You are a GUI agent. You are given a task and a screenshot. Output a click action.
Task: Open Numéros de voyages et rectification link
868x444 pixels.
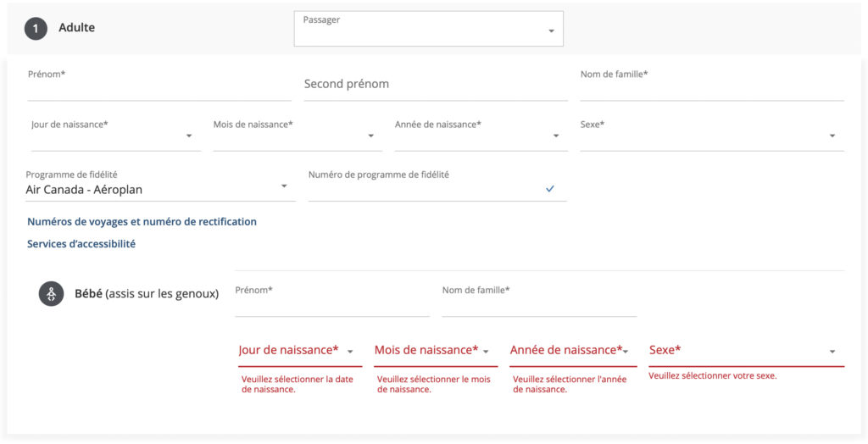pyautogui.click(x=142, y=222)
